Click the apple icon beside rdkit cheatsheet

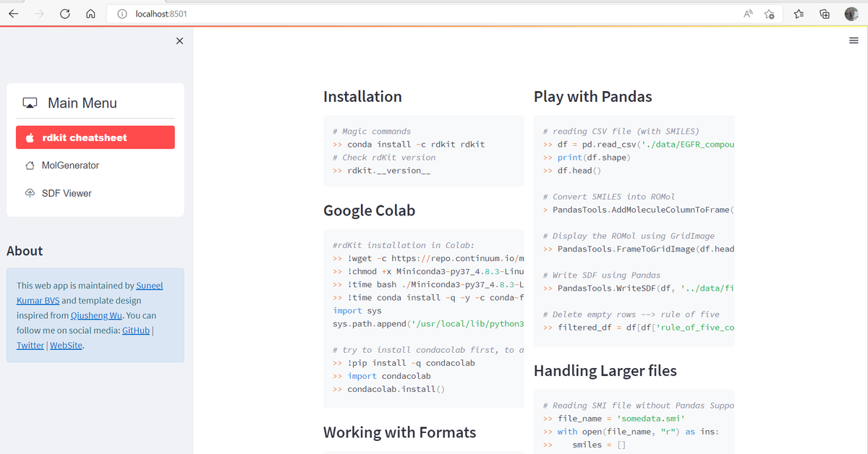click(30, 137)
